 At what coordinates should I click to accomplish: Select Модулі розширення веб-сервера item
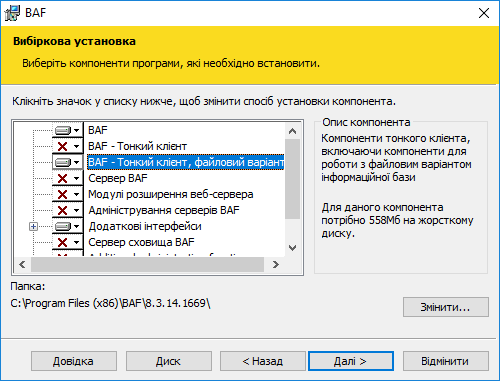pos(171,194)
